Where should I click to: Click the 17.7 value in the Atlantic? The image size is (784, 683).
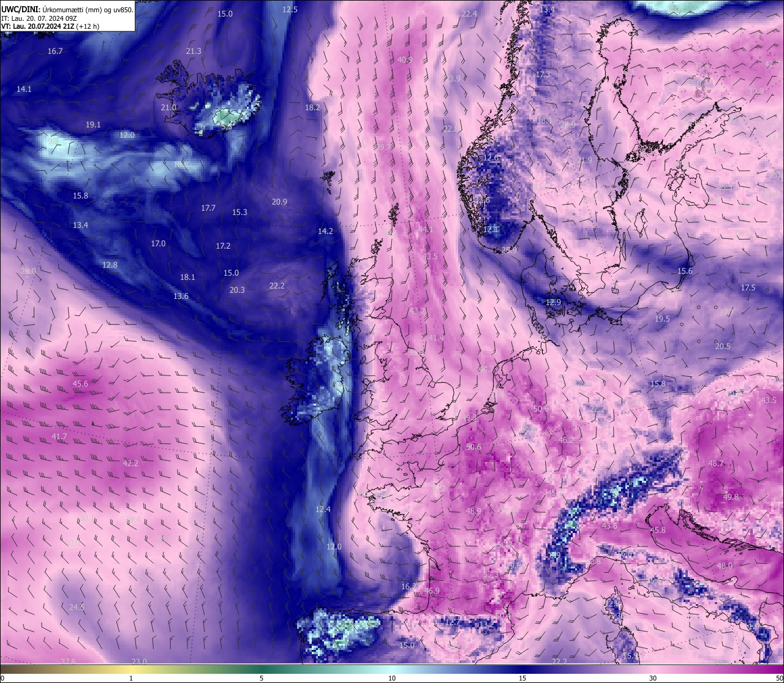click(208, 208)
